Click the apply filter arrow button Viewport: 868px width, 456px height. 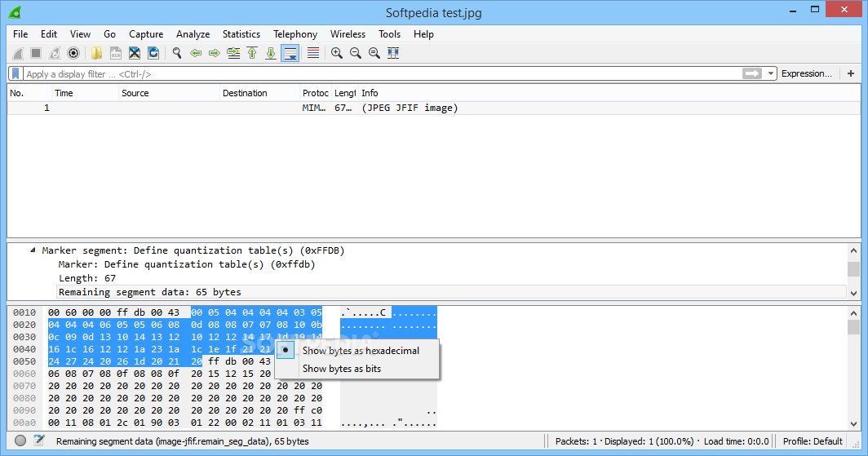coord(752,73)
